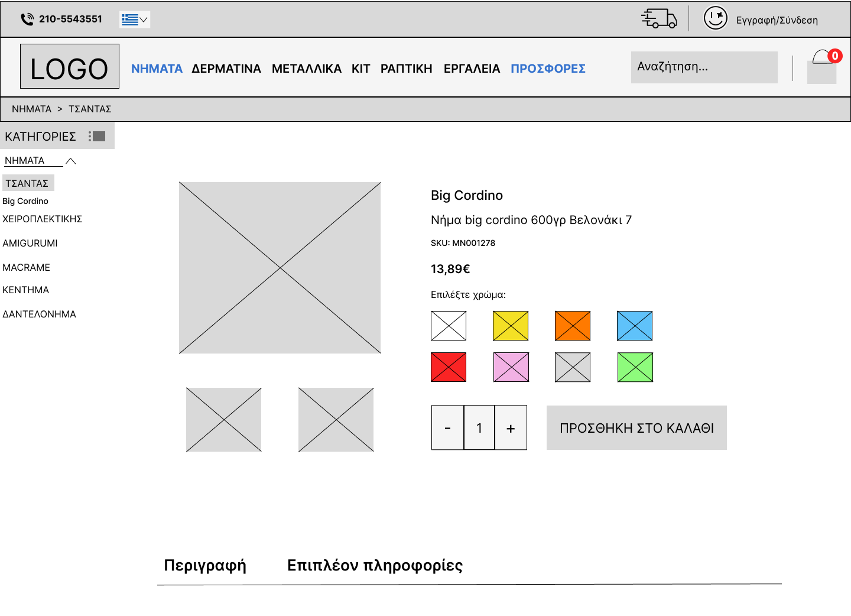This screenshot has width=851, height=616.
Task: Increase quantity with the plus button
Action: 511,428
